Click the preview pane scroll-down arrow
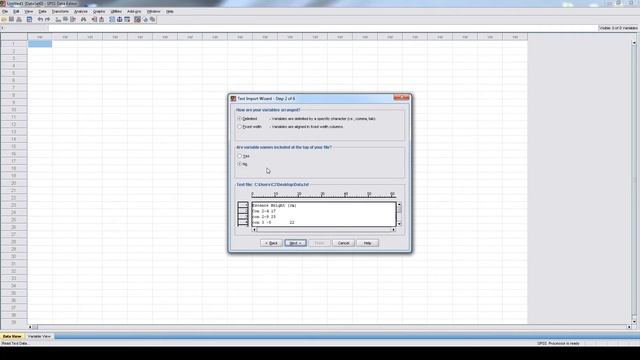640x360 pixels. pyautogui.click(x=399, y=224)
